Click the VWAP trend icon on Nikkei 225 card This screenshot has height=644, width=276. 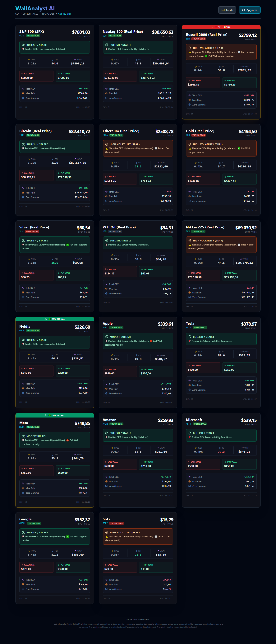tap(241, 259)
